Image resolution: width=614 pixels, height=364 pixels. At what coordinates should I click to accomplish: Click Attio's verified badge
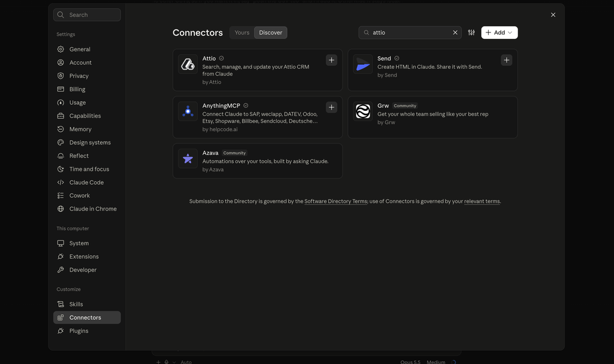tap(221, 58)
